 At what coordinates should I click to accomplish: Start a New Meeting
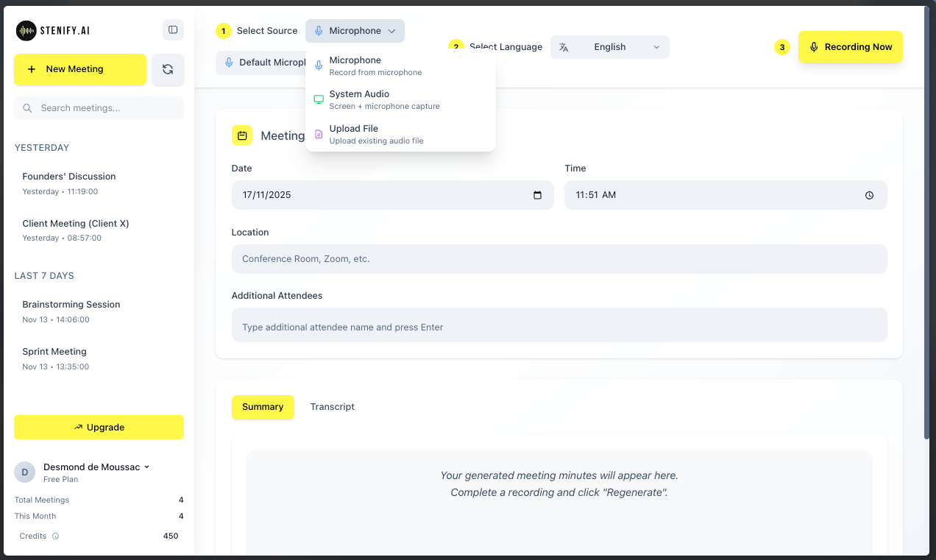click(79, 69)
